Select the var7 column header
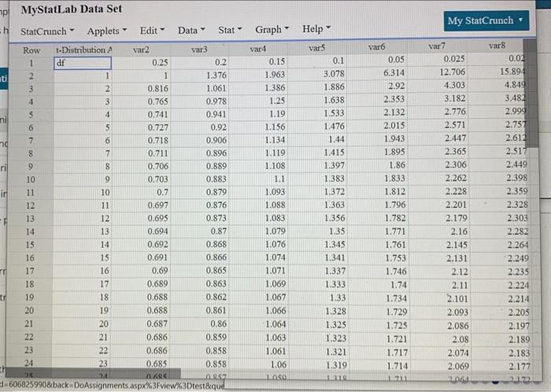The width and height of the screenshot is (551, 392). (437, 46)
